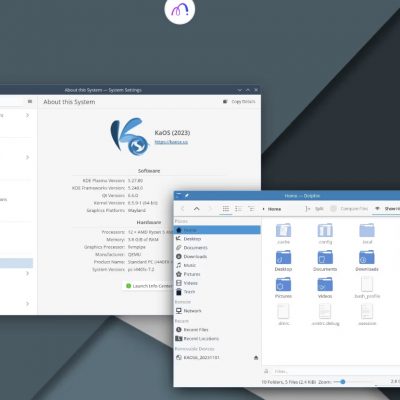The width and height of the screenshot is (400, 400).
Task: Click the Places header in Dolphin sidebar
Action: coord(181,221)
